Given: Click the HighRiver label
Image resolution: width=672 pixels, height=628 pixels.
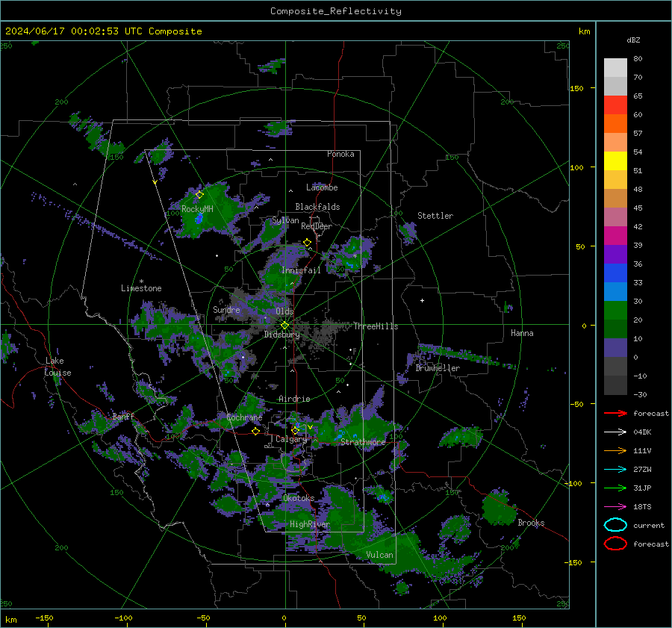Looking at the screenshot, I should (x=309, y=525).
